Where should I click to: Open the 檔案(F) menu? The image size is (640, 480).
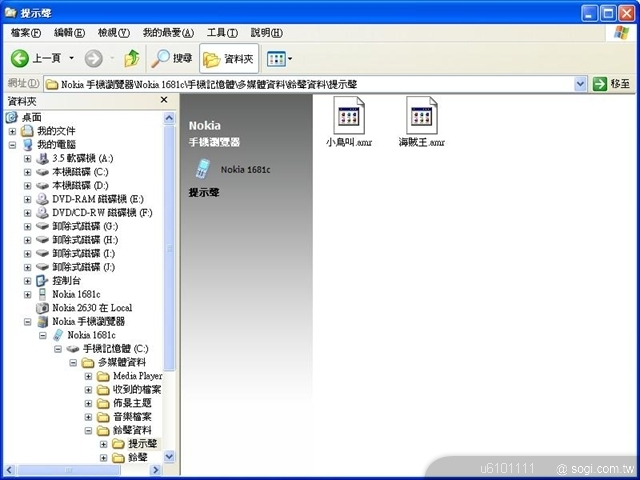[x=26, y=33]
